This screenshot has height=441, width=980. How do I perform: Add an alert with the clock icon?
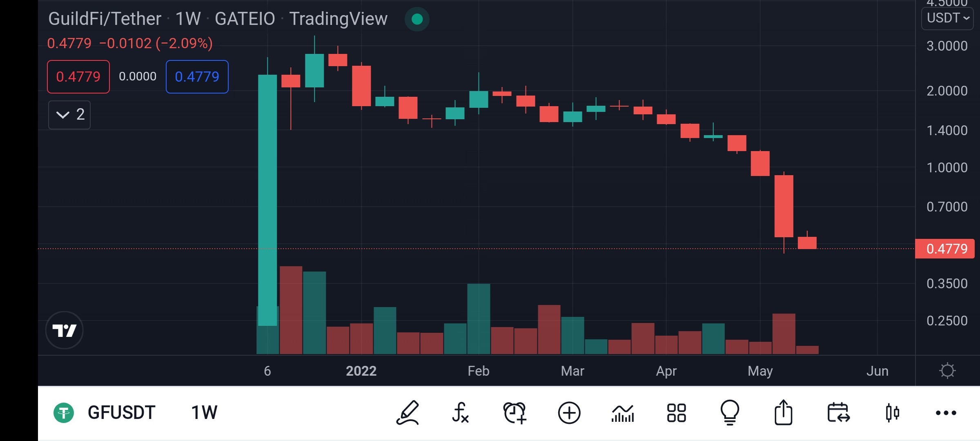click(x=514, y=413)
